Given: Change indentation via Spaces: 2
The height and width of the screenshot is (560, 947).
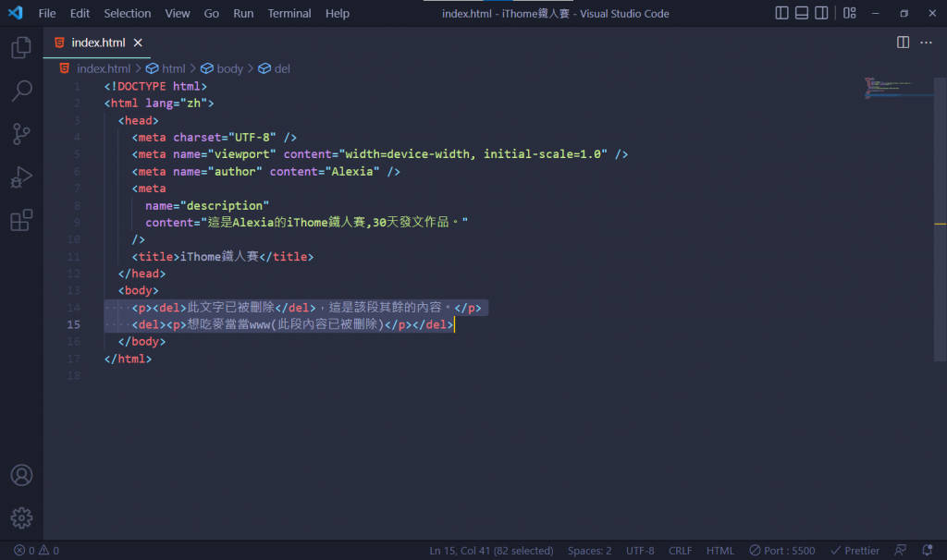Looking at the screenshot, I should coord(589,551).
